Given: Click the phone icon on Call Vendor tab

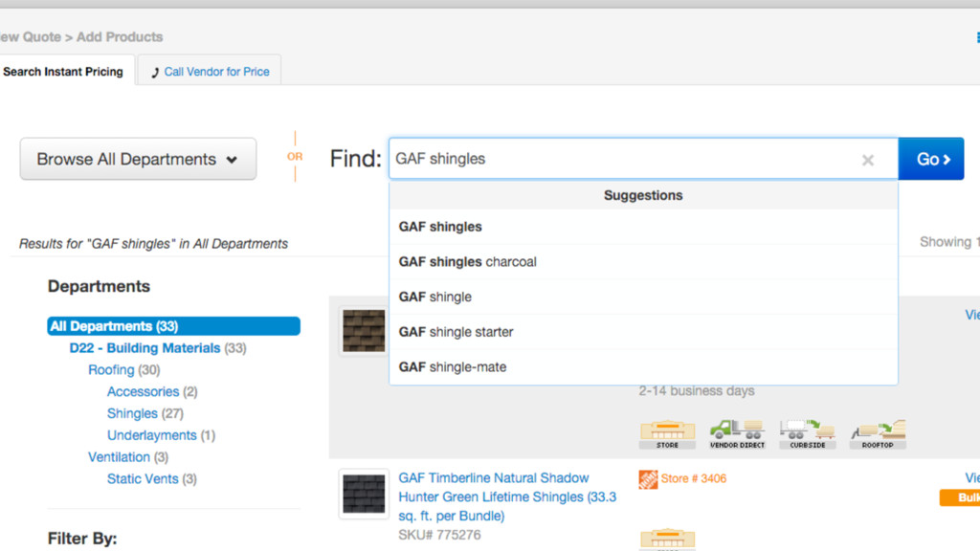Looking at the screenshot, I should pos(155,73).
